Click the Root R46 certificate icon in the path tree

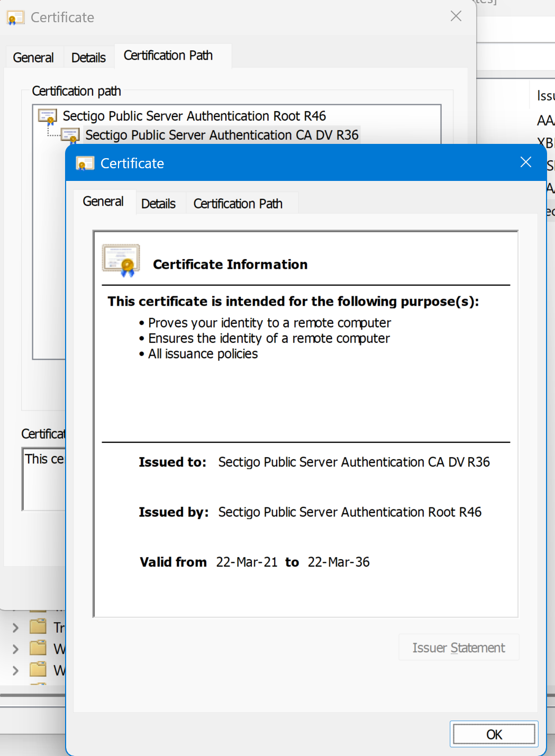click(48, 116)
